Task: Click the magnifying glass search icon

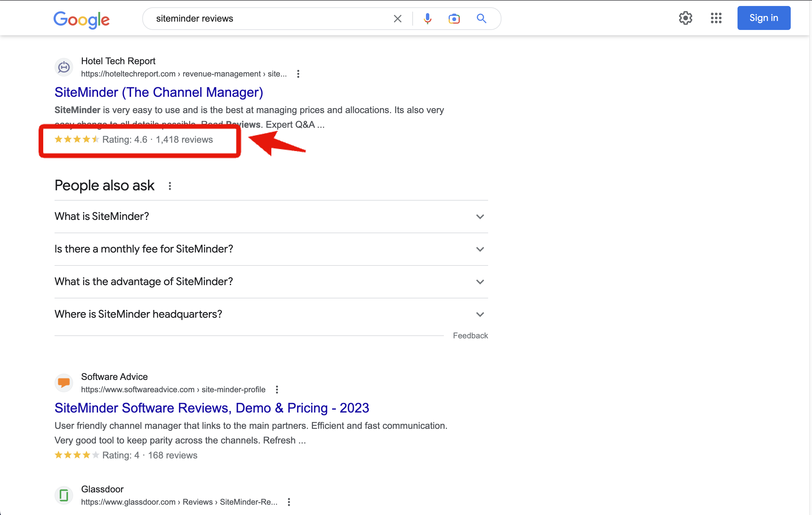Action: pyautogui.click(x=481, y=19)
